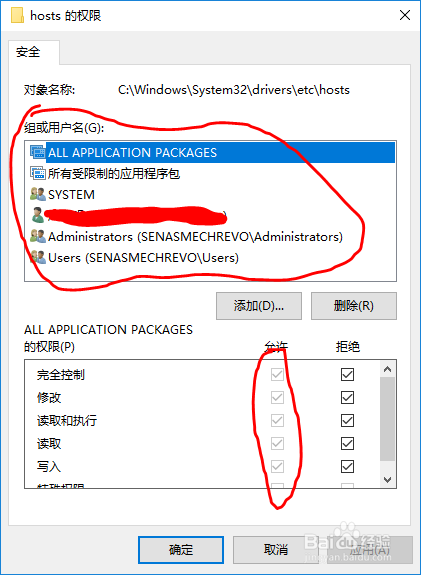Click the 取消 button
Screen dimensions: 421x575
[275, 549]
